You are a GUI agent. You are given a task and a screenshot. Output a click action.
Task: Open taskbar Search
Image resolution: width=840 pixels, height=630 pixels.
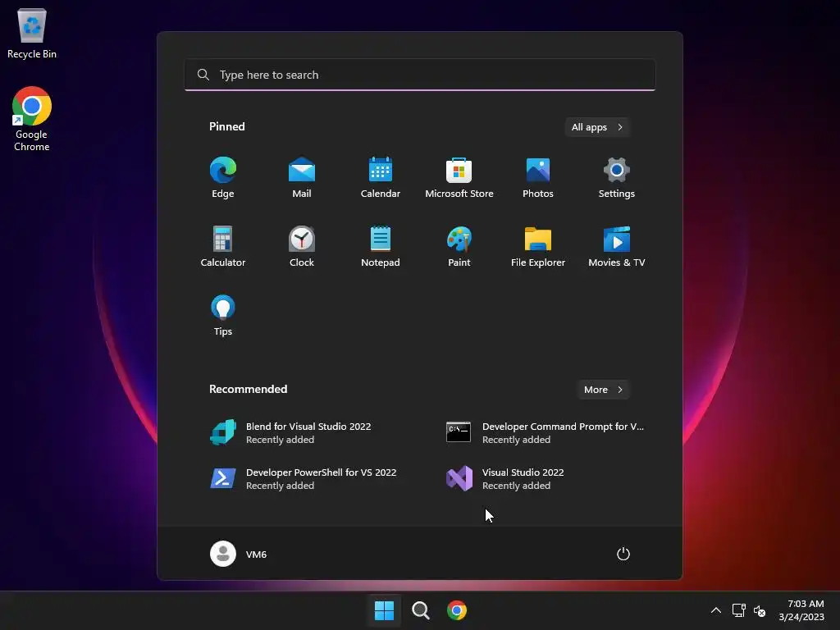[421, 610]
